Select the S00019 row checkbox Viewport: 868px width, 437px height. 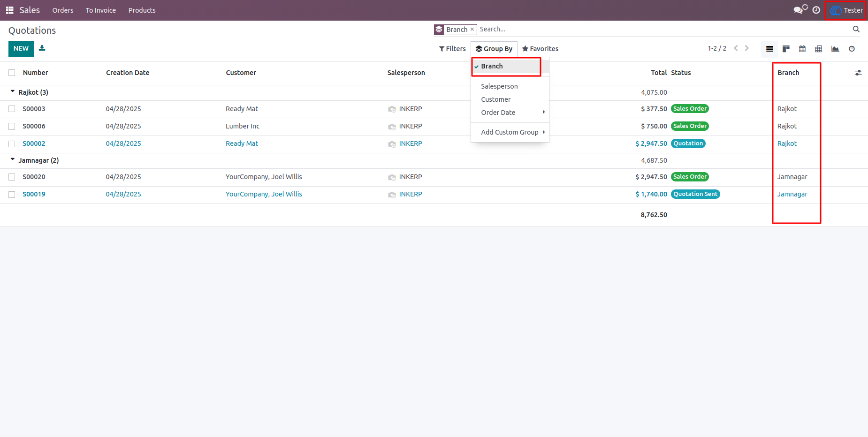click(12, 194)
